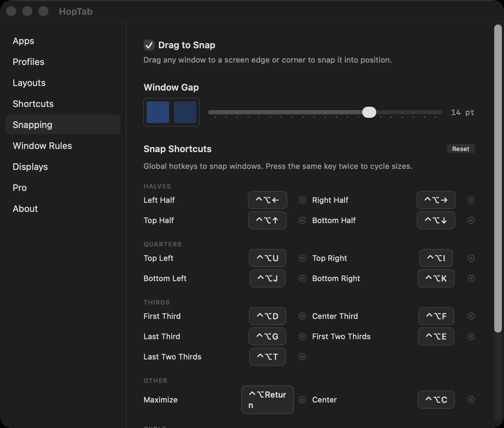Open the Profiles section
Screen dimensions: 504x428
63,62
